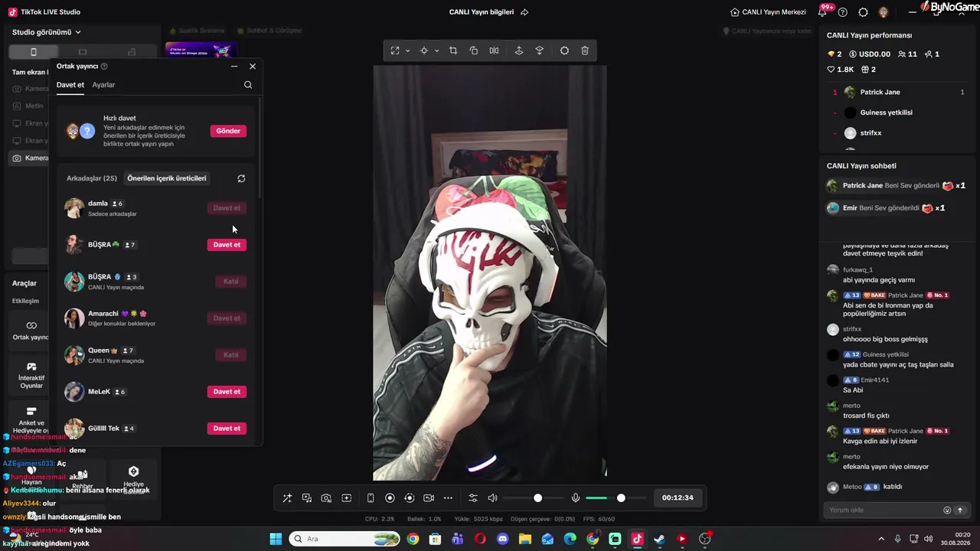Click the replay capture icon in bottom bar
The width and height of the screenshot is (980, 551).
[x=409, y=498]
